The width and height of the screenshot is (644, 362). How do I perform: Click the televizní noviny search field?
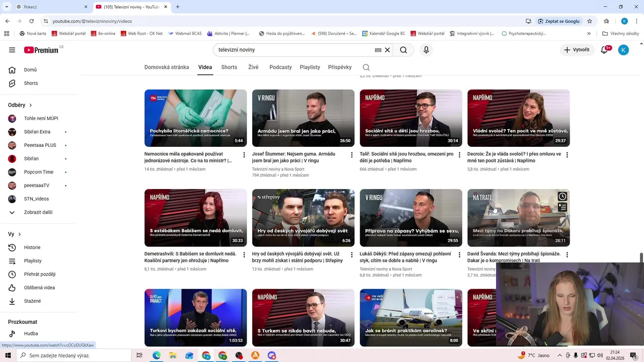pyautogui.click(x=294, y=50)
